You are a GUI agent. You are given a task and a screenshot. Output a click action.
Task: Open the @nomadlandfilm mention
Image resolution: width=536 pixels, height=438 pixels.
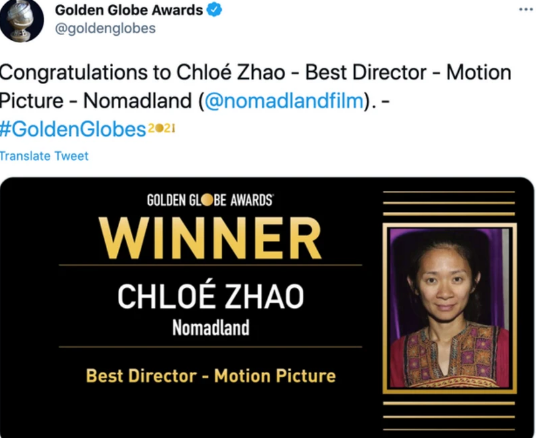tap(284, 101)
